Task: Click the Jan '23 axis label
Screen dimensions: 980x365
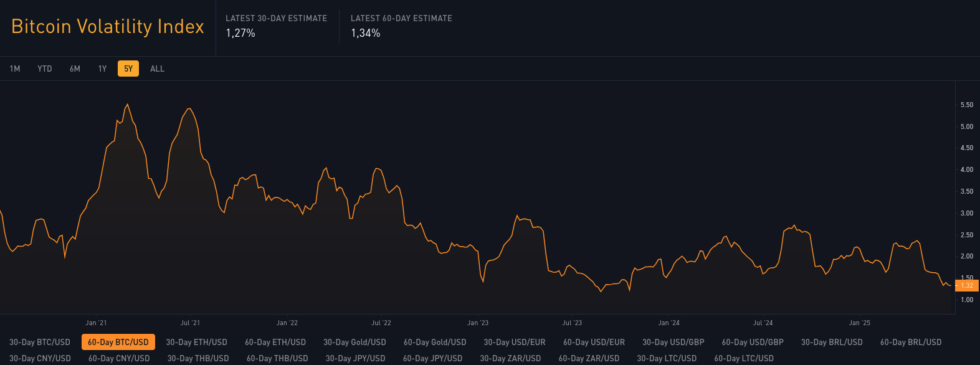Action: (x=478, y=323)
